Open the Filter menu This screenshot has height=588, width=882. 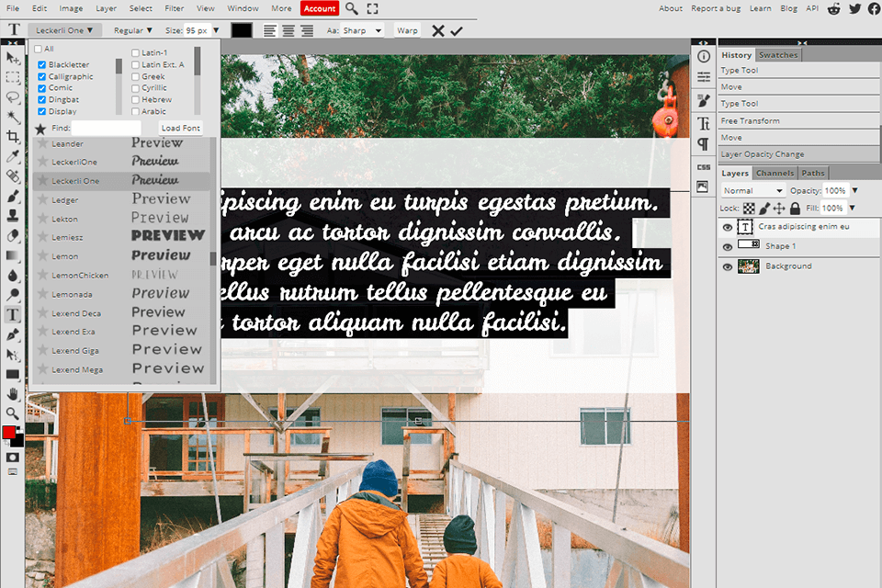pyautogui.click(x=175, y=7)
